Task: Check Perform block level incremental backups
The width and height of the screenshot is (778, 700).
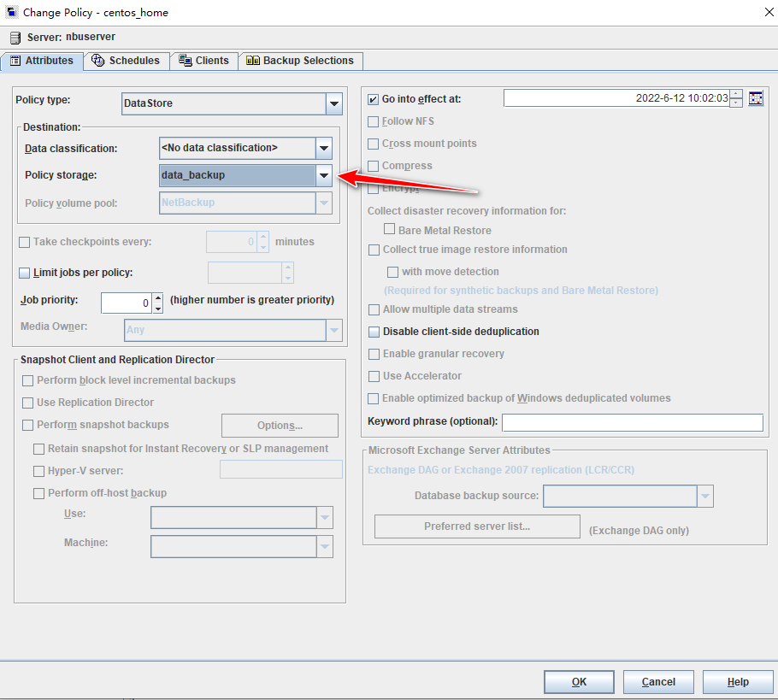Action: pyautogui.click(x=27, y=380)
